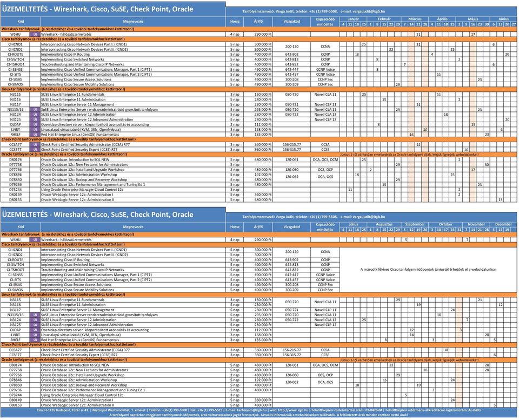Select the "Vizsgakód" column header in January–June table

[291, 22]
